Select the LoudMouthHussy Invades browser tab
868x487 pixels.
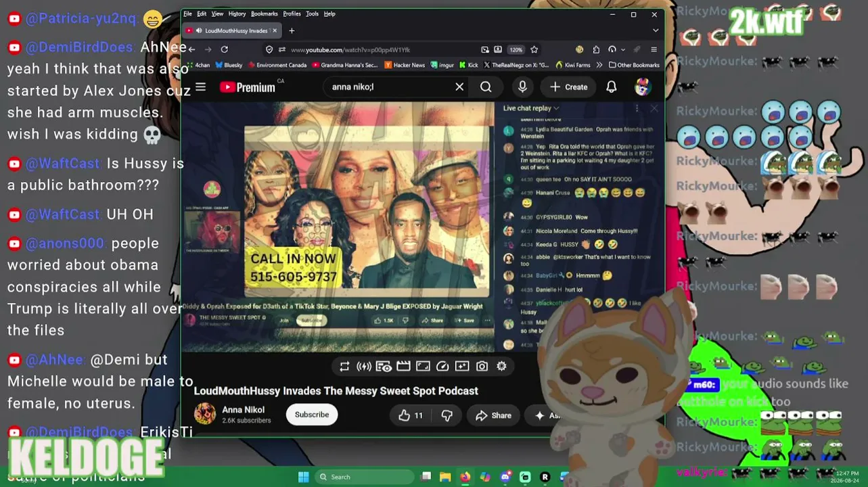(x=232, y=30)
